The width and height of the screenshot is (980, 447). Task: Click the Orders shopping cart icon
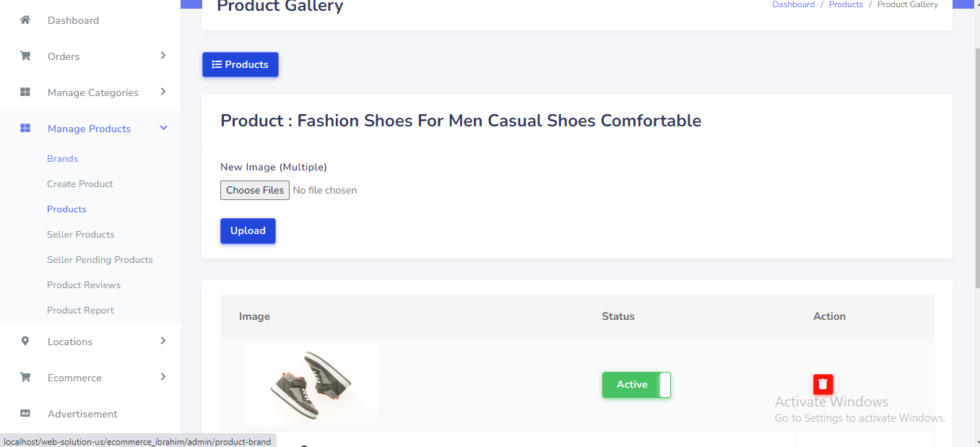[x=25, y=56]
